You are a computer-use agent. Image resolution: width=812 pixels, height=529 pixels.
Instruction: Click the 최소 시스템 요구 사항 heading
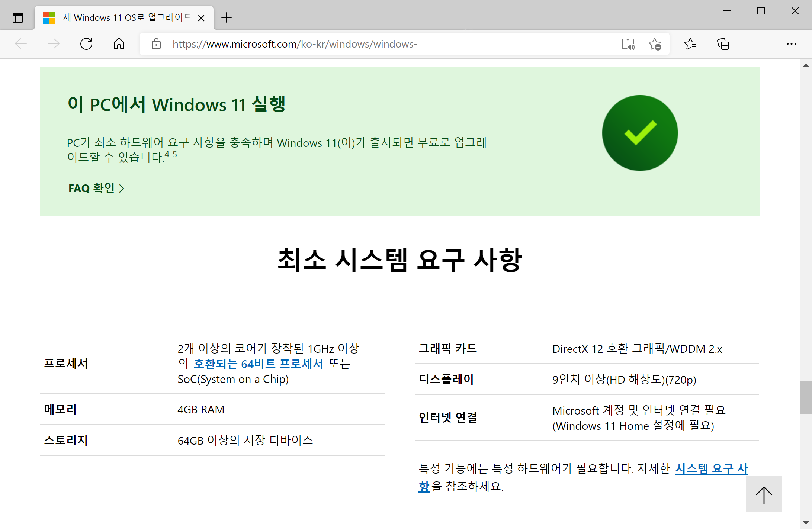400,260
